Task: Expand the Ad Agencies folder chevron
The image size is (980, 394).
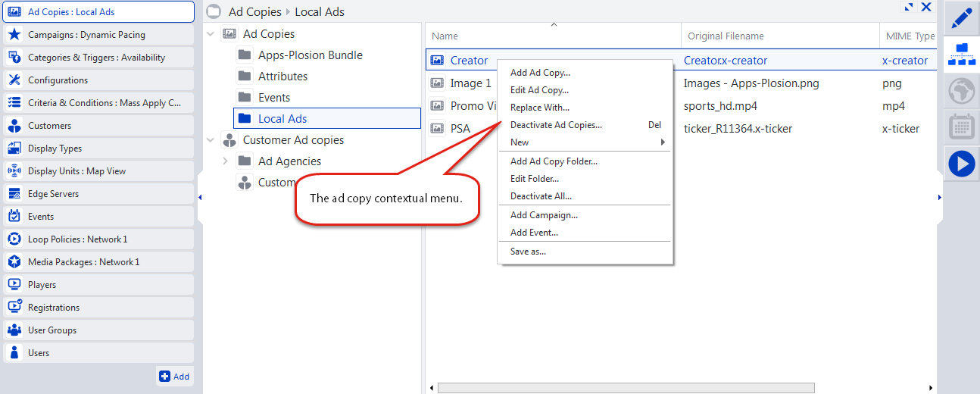Action: pyautogui.click(x=226, y=161)
